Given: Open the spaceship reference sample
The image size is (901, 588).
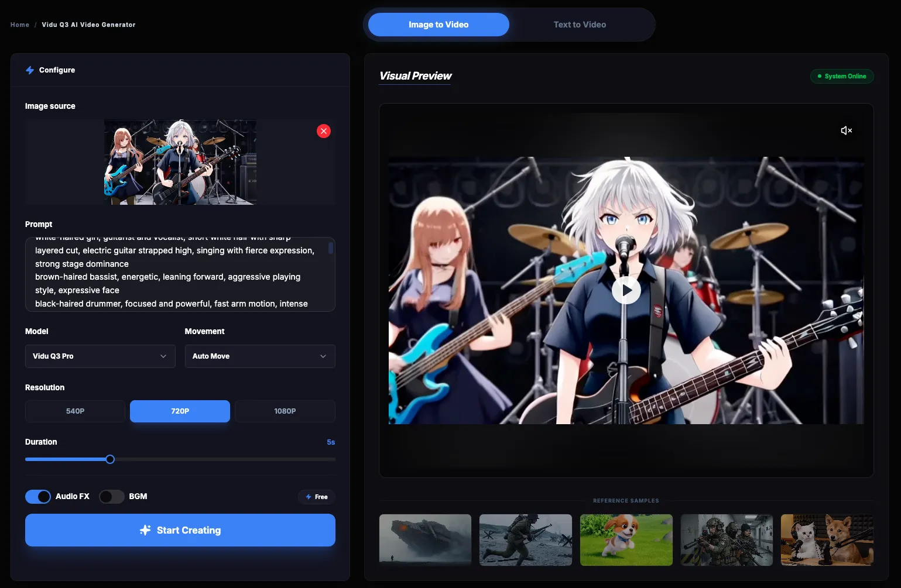Looking at the screenshot, I should [x=425, y=539].
